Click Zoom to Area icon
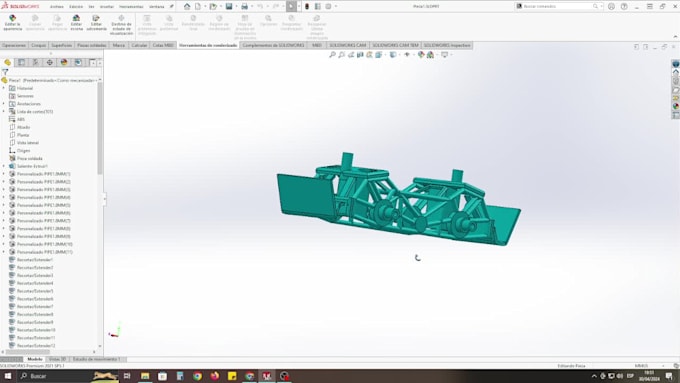The width and height of the screenshot is (680, 383). [x=342, y=55]
